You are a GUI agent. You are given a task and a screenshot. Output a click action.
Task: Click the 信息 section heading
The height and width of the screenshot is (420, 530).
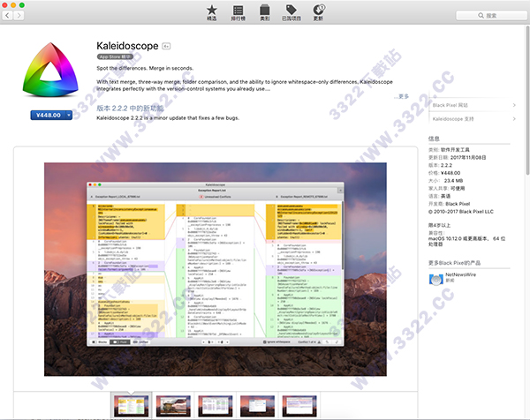434,139
